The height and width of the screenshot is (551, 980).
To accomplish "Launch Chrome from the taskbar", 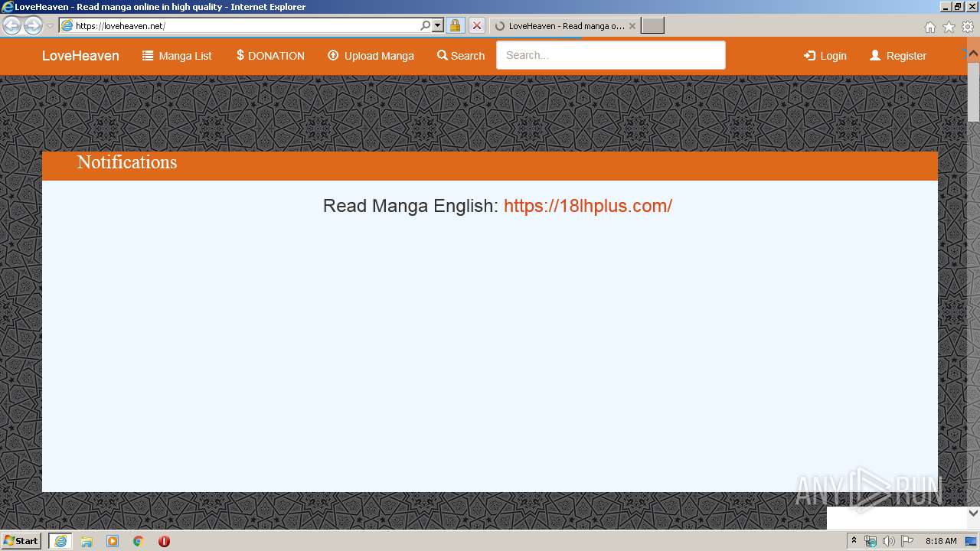I will pyautogui.click(x=139, y=541).
